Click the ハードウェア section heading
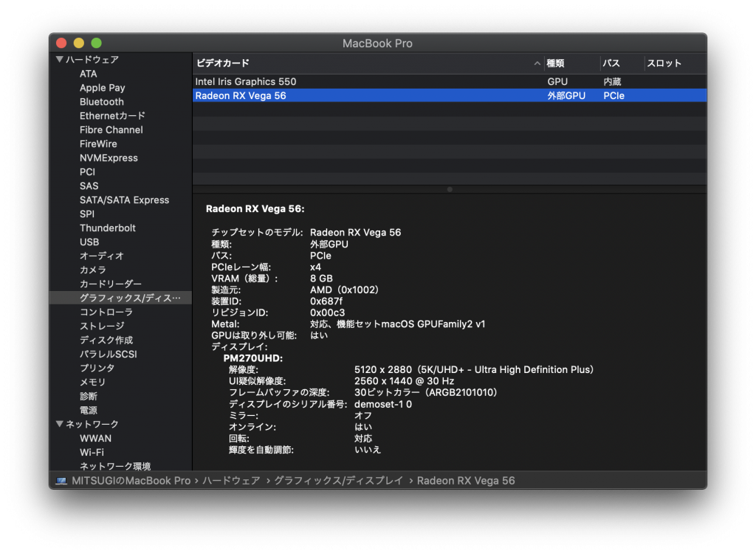 (x=92, y=59)
